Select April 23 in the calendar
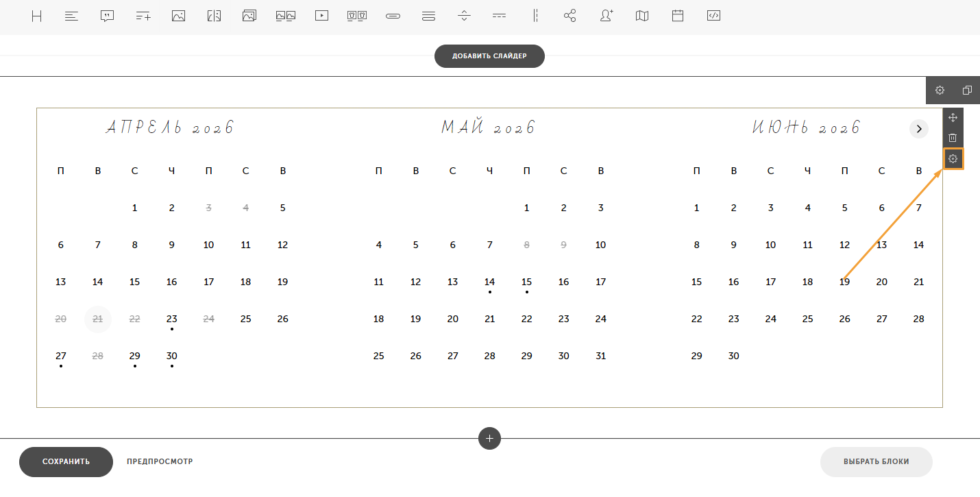The width and height of the screenshot is (980, 497). pyautogui.click(x=171, y=319)
